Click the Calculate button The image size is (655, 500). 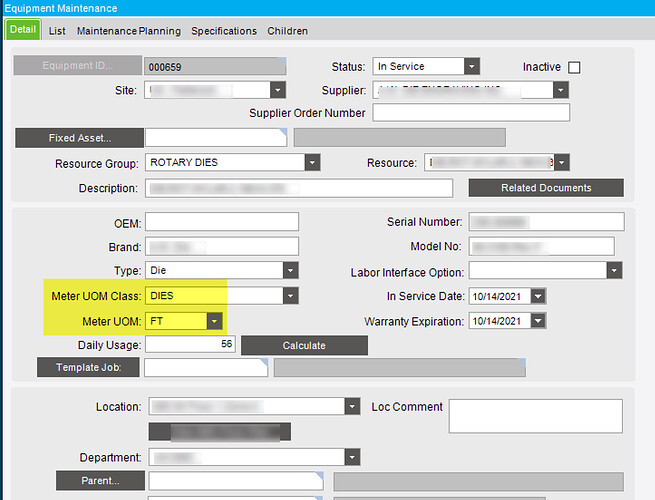[x=304, y=345]
